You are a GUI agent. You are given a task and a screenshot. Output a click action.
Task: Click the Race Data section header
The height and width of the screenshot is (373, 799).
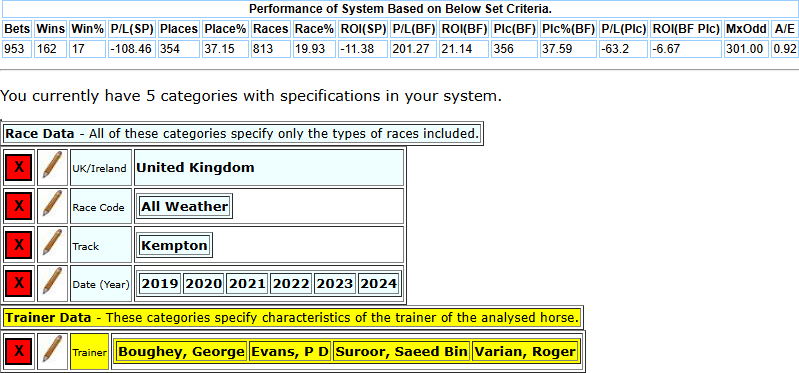(x=243, y=134)
